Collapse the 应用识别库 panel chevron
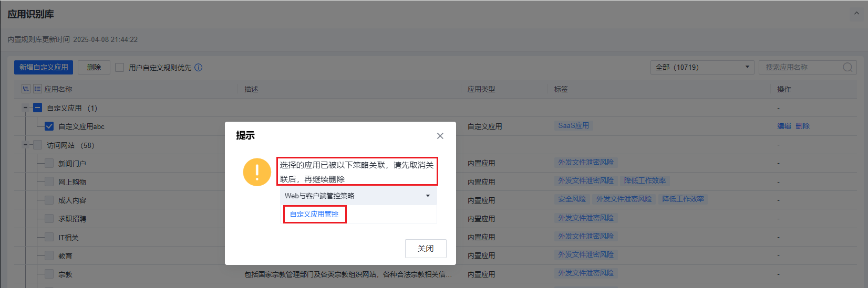The height and width of the screenshot is (288, 868). pos(856,14)
